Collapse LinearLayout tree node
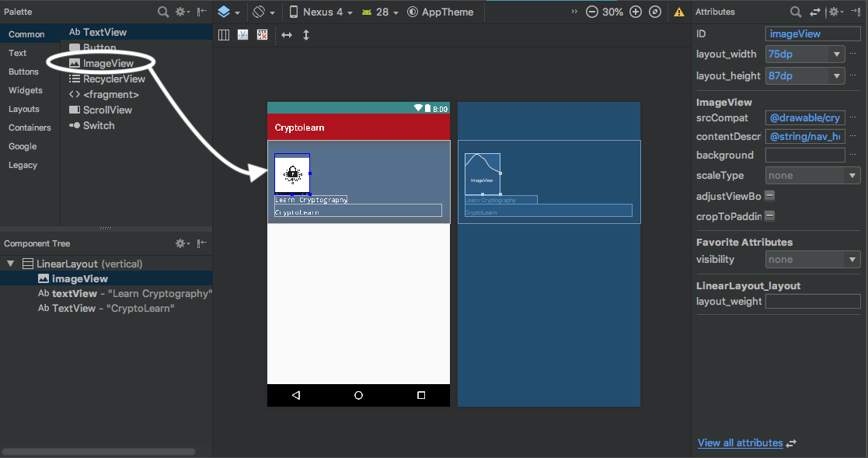 (x=11, y=264)
